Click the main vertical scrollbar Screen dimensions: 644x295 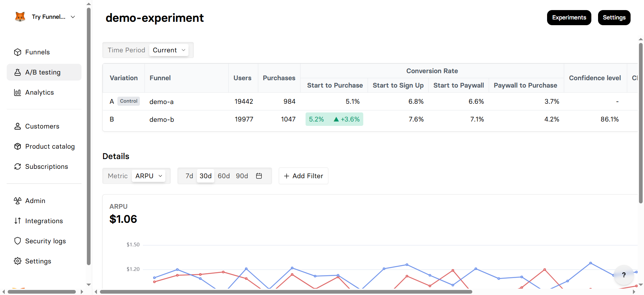coord(641,123)
